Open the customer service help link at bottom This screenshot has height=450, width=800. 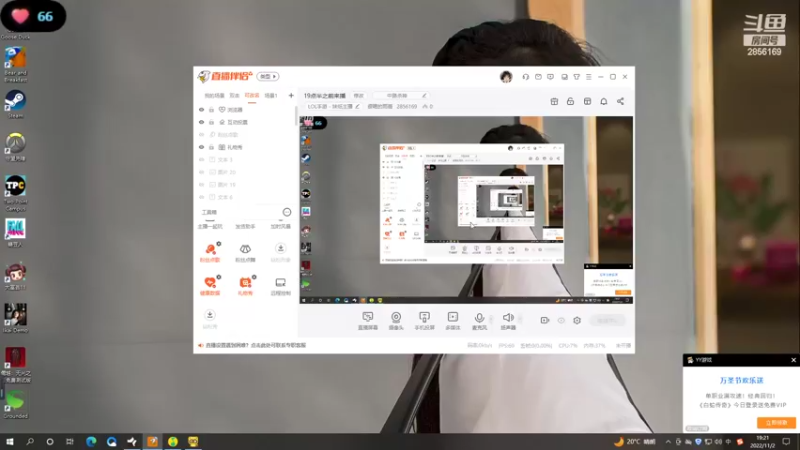(256, 345)
